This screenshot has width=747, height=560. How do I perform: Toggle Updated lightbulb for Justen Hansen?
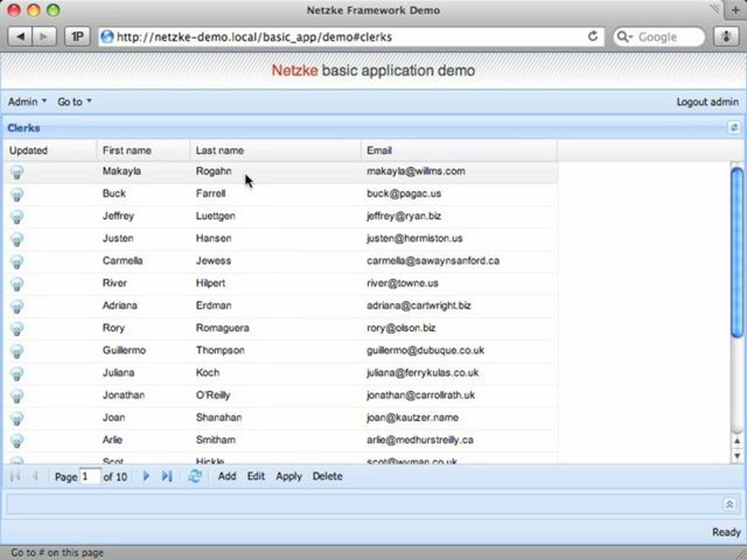coord(17,239)
